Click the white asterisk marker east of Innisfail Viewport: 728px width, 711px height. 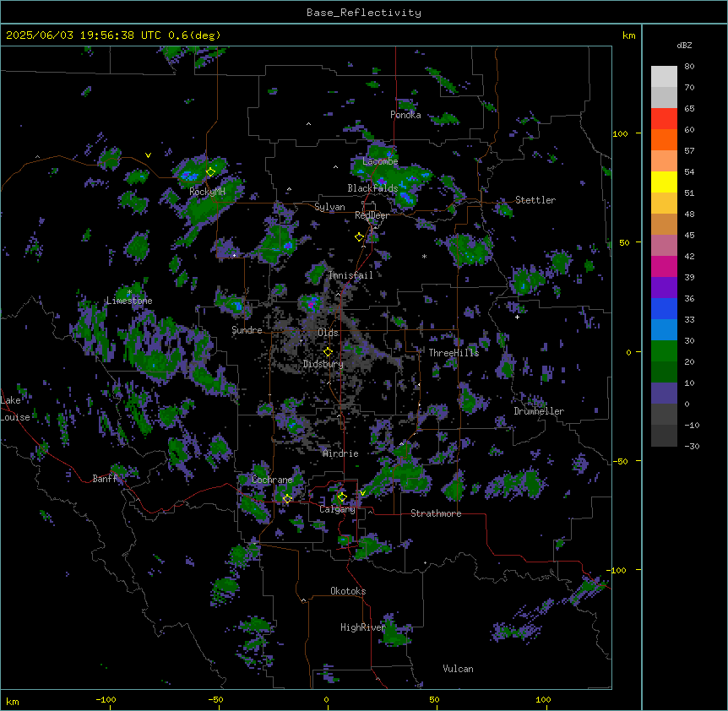(x=424, y=256)
